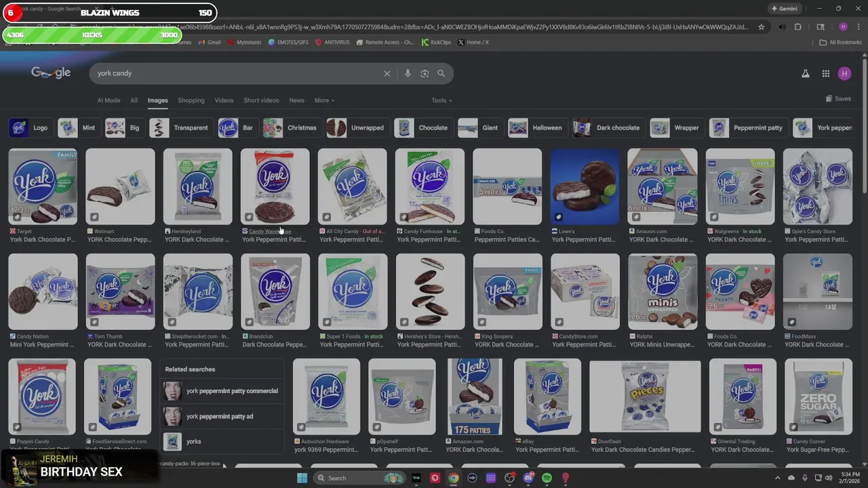This screenshot has width=868, height=488.
Task: Switch to the Short videos tab
Action: (261, 100)
